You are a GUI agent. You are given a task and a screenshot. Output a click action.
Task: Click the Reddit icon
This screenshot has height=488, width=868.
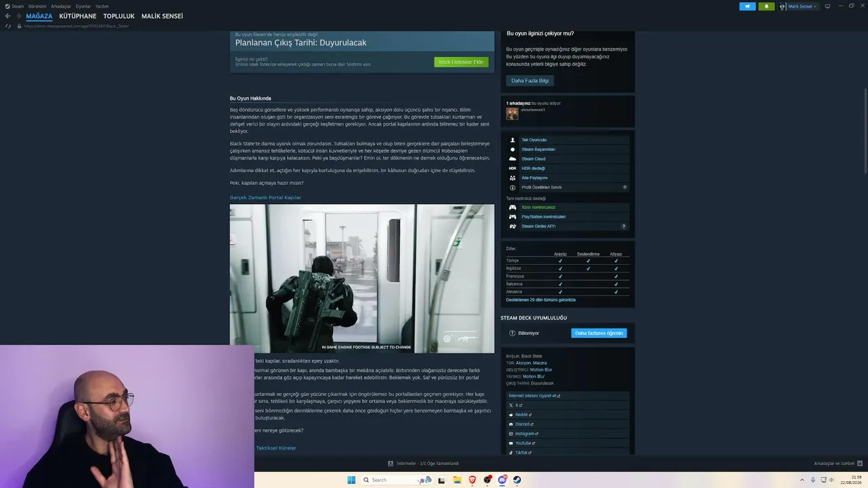click(x=511, y=415)
